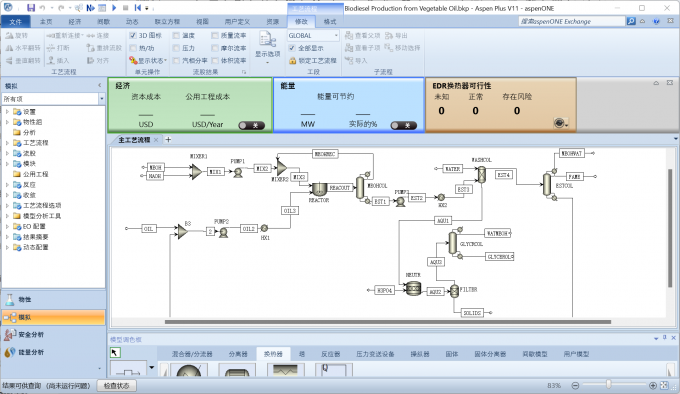Select the WASHCOL column block
Viewport: 680px width, 394px height.
coord(481,174)
